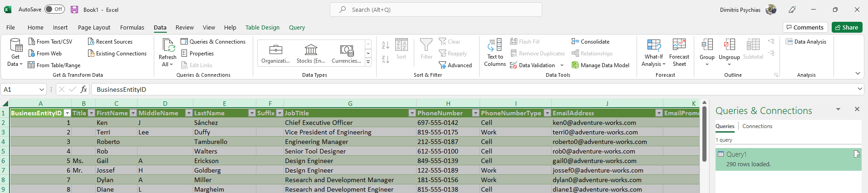Switch to the Connections tab
Screen dimensions: 868x193
[757, 126]
